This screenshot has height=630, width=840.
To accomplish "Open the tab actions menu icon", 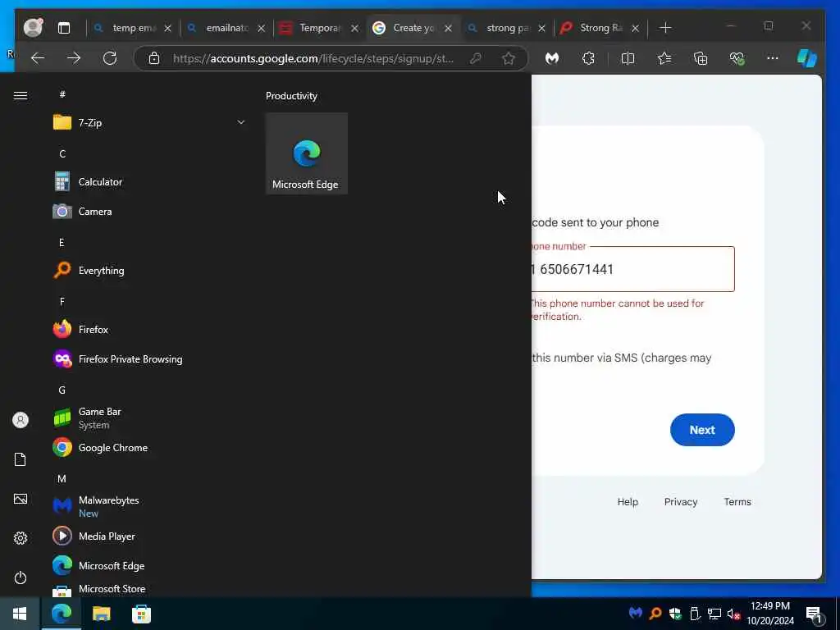I will (64, 28).
